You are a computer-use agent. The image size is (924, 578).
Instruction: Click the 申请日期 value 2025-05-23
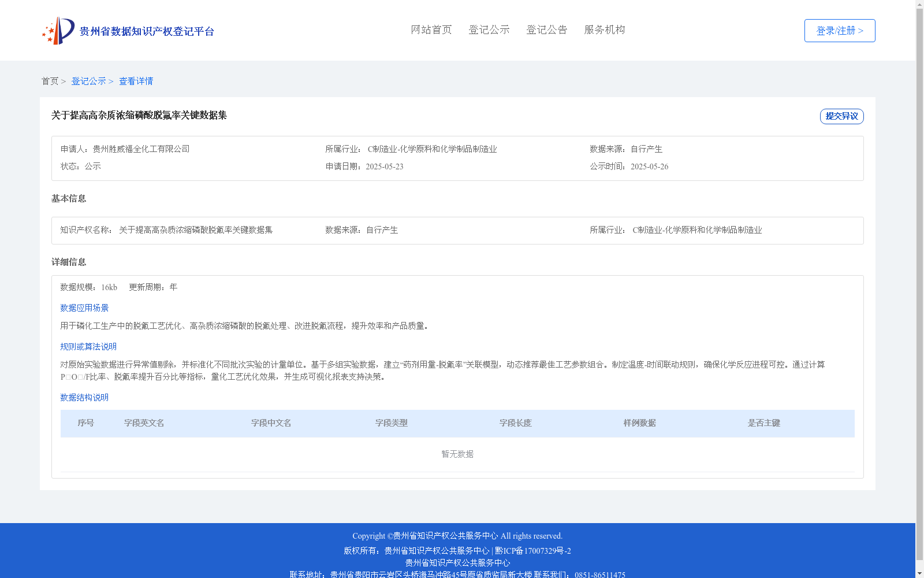[x=385, y=166]
